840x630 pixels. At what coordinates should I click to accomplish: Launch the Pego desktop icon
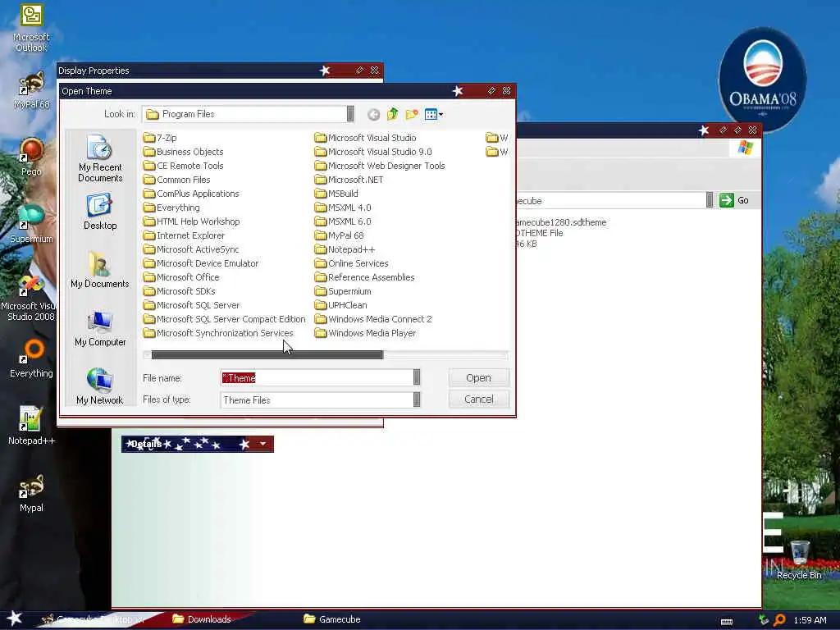[x=31, y=157]
